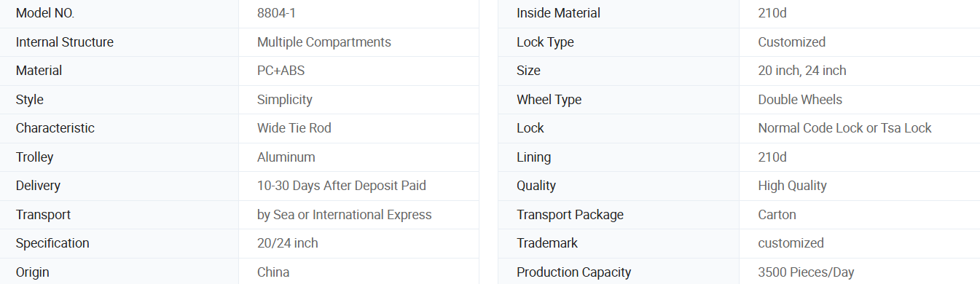
Task: Select the Wide Tie Rod characteristic
Action: pos(294,128)
